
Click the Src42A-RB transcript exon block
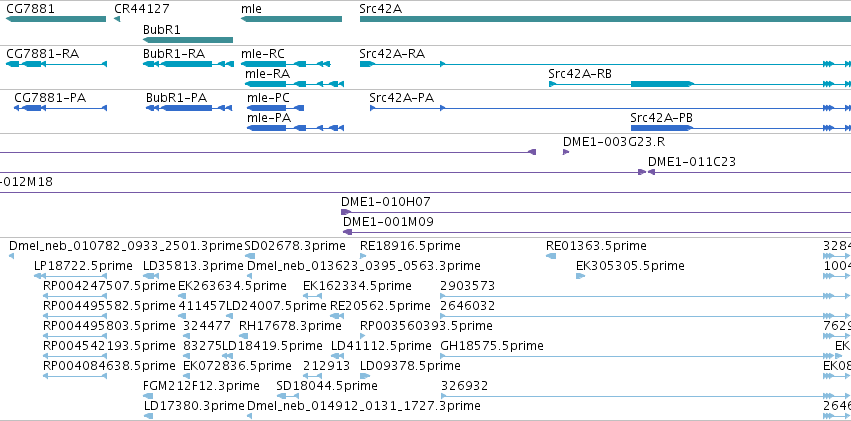pyautogui.click(x=662, y=84)
